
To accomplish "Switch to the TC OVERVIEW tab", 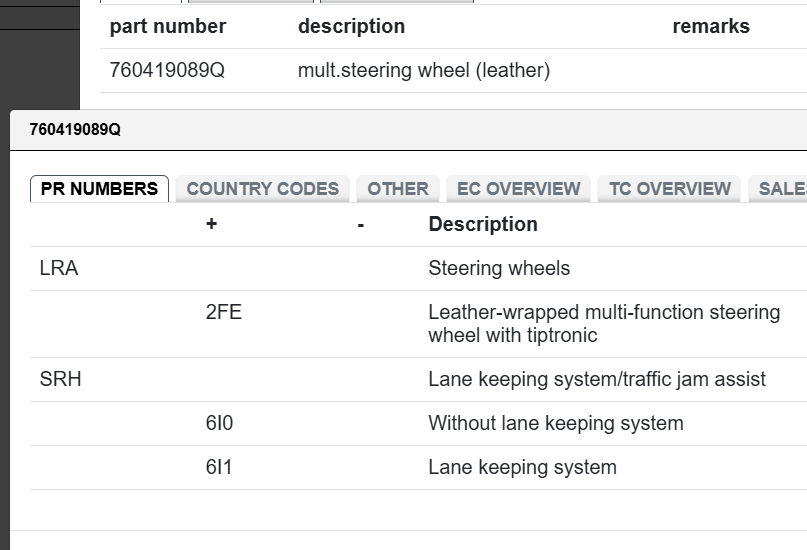I will point(669,189).
